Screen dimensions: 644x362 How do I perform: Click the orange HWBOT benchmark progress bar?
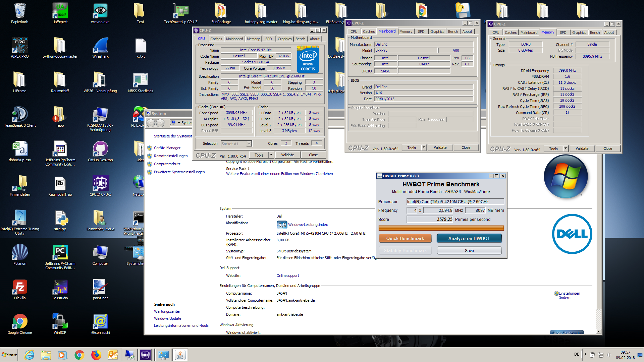[x=441, y=228]
